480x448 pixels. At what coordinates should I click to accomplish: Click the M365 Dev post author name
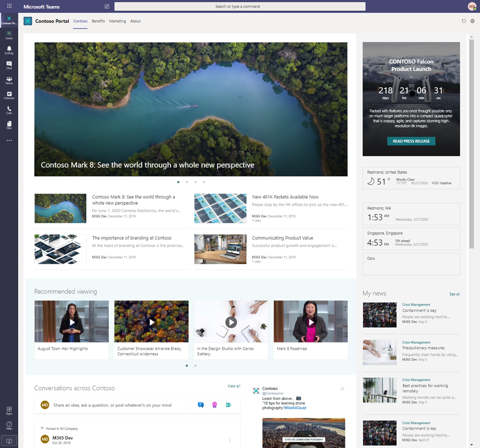pyautogui.click(x=62, y=437)
